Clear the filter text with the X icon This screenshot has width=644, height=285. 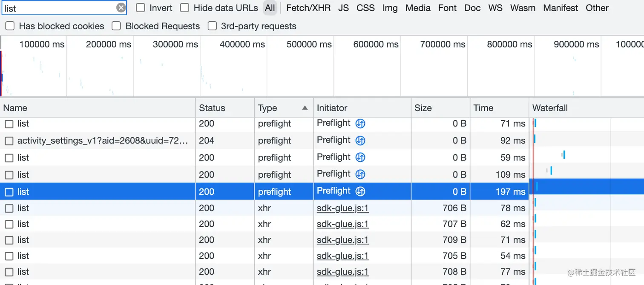click(121, 8)
